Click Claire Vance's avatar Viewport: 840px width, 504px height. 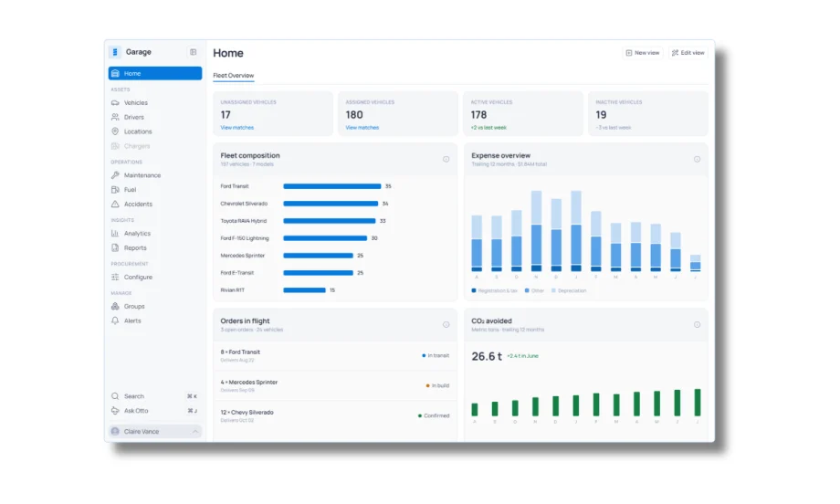coord(115,431)
